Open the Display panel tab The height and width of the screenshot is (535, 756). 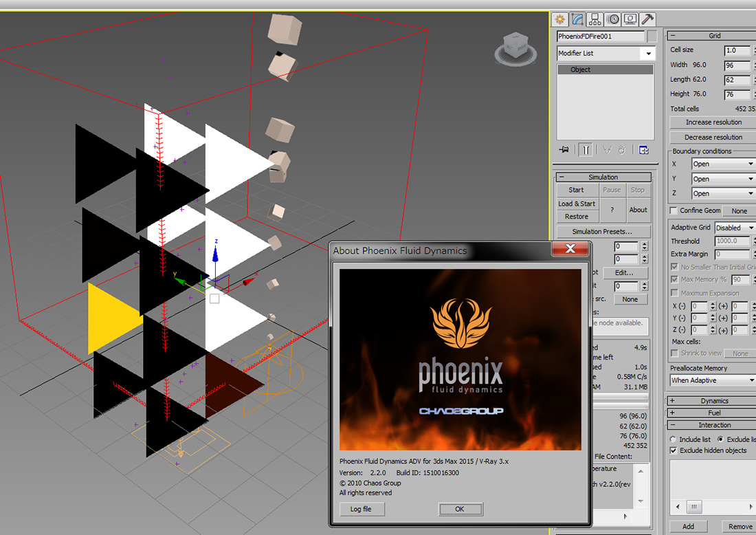[630, 19]
